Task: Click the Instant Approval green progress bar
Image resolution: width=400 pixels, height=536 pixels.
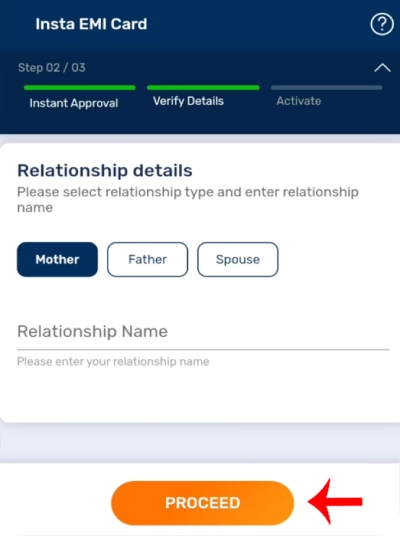Action: click(80, 88)
